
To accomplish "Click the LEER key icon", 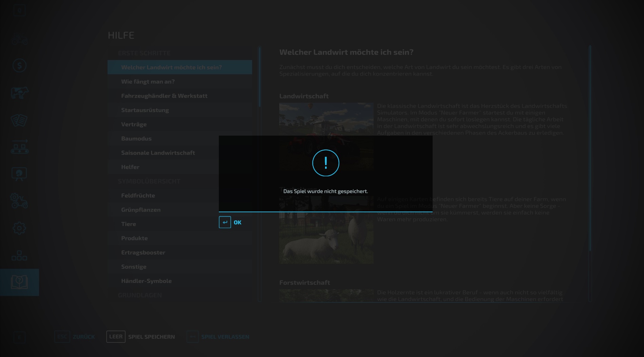I will (116, 337).
